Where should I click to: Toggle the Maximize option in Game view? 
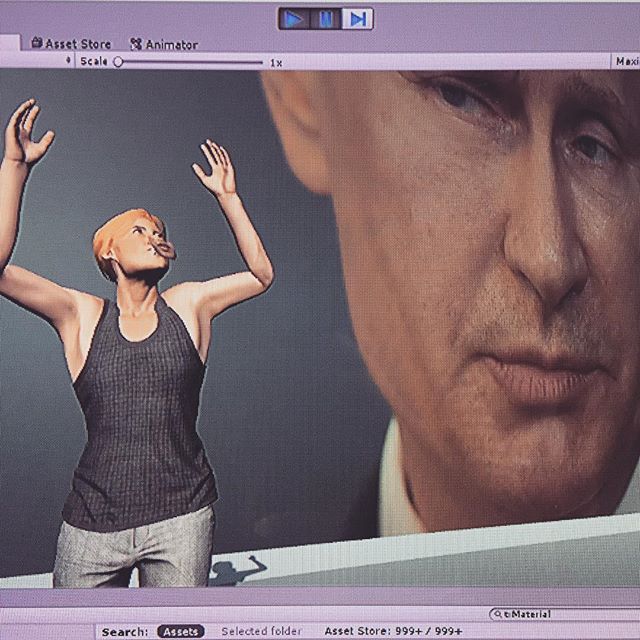(x=627, y=61)
